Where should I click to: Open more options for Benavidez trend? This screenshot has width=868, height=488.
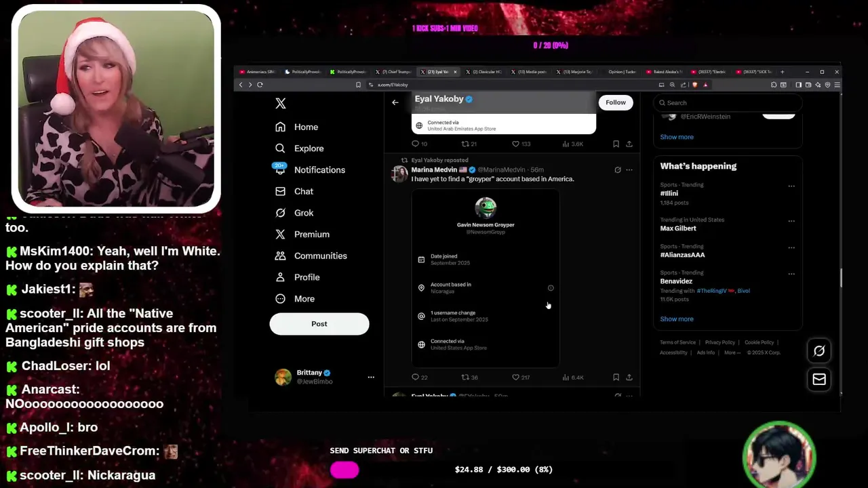pos(791,274)
